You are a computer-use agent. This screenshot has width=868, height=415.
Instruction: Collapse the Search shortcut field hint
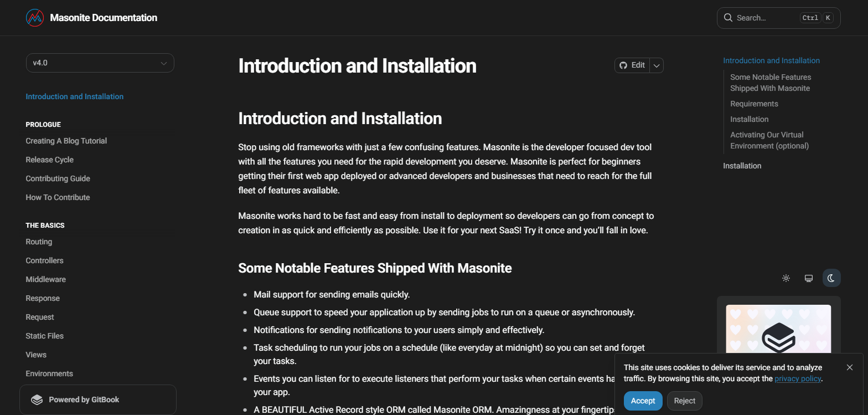click(815, 17)
